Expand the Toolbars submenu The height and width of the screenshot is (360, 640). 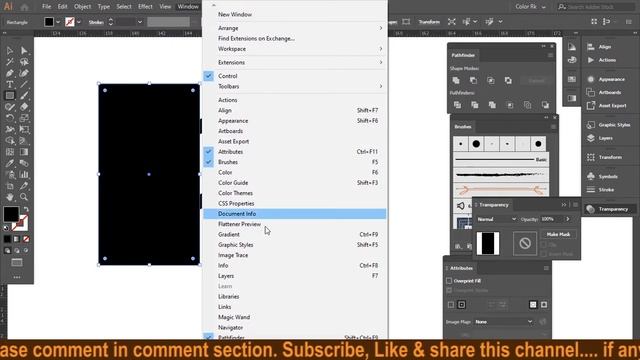pyautogui.click(x=295, y=87)
